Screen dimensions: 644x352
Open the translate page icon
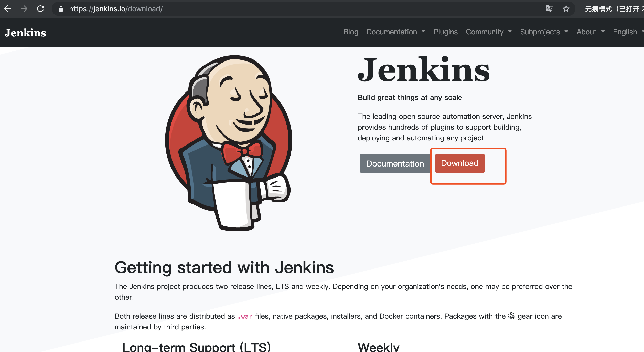(550, 9)
